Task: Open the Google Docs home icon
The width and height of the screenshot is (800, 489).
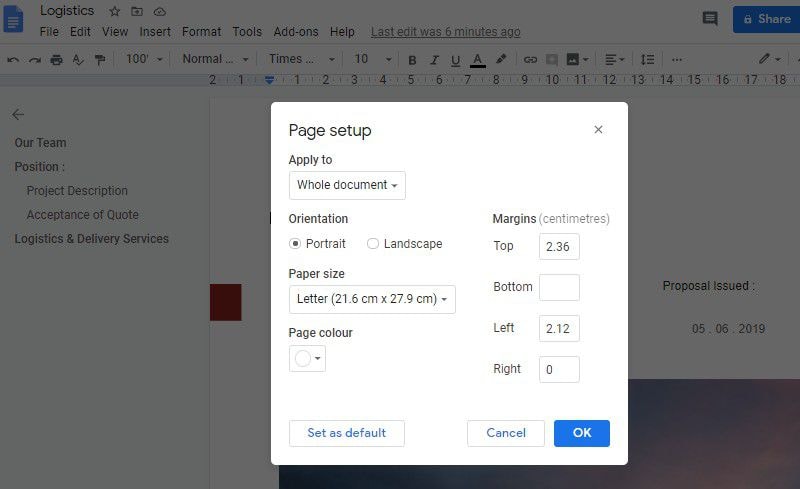Action: [13, 19]
